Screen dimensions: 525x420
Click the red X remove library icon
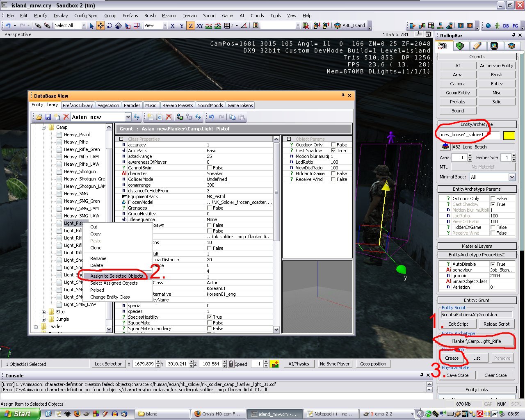[66, 117]
